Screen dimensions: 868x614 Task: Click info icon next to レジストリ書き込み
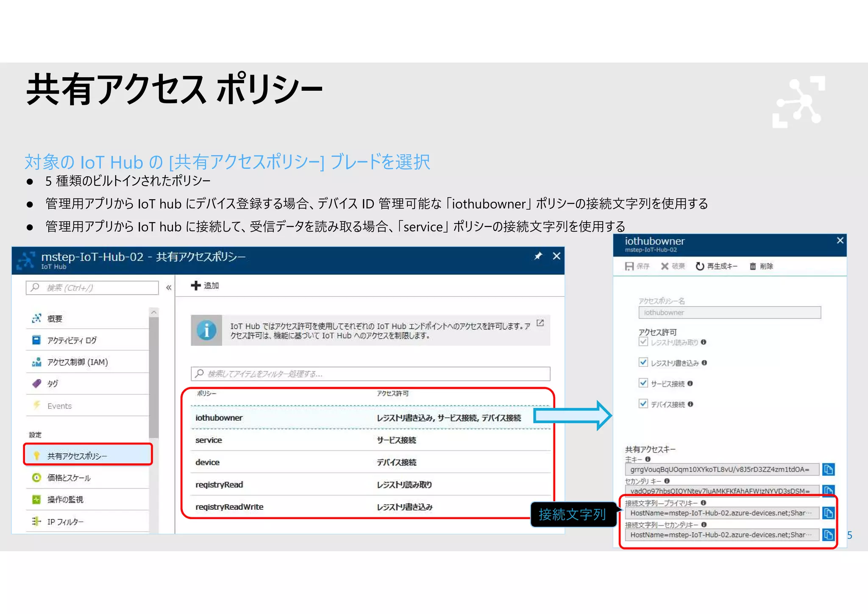704,363
